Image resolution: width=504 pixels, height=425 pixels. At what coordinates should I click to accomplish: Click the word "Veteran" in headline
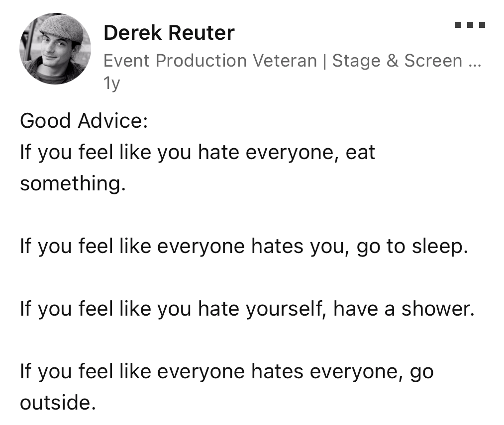pos(285,61)
